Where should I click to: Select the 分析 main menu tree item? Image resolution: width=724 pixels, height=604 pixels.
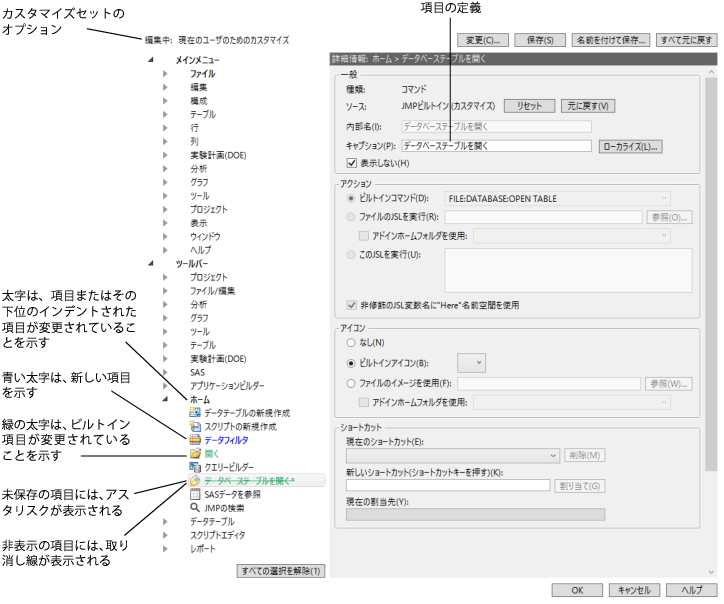point(199,169)
